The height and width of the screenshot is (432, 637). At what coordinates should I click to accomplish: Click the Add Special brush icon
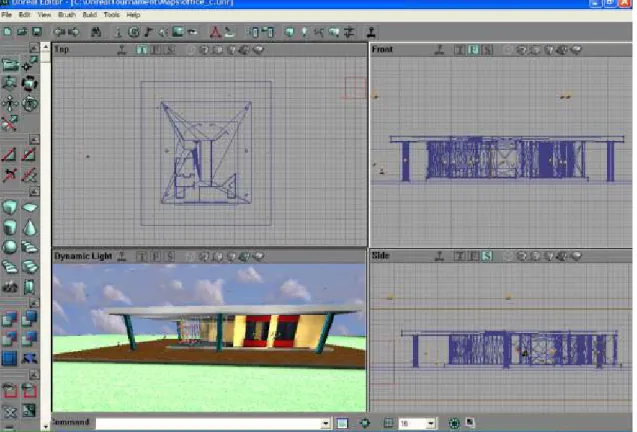9,358
